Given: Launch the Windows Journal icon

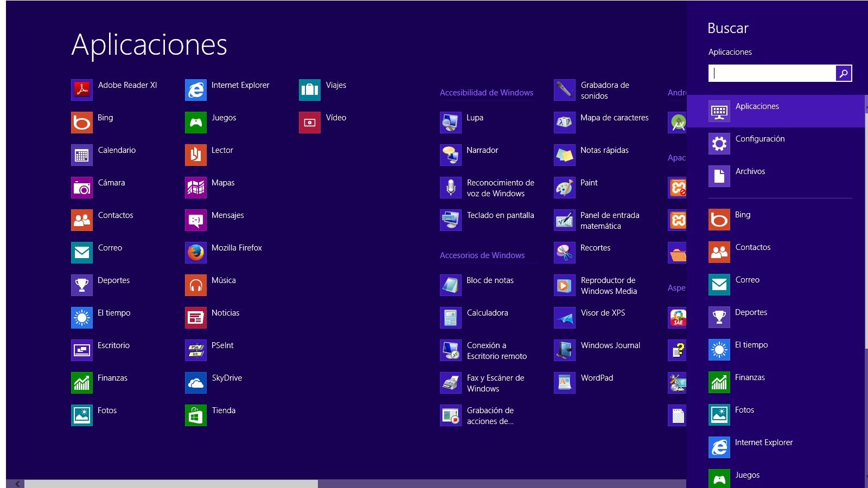Looking at the screenshot, I should (564, 350).
